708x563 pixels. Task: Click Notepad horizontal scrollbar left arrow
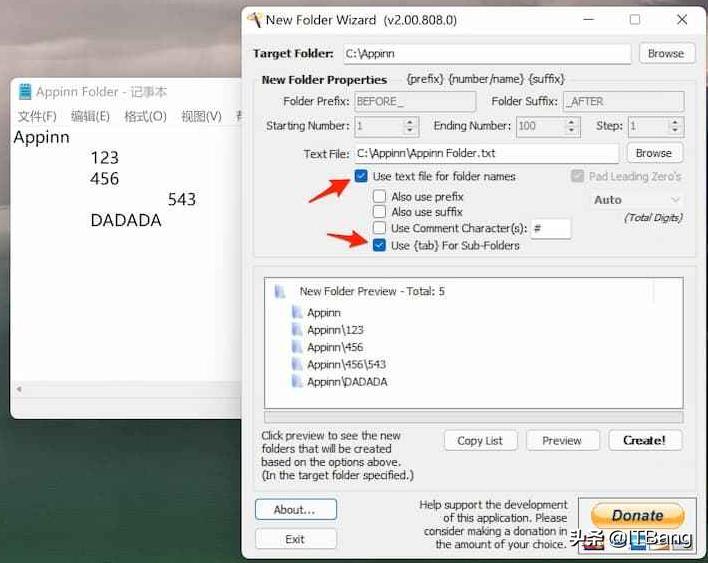coord(19,389)
